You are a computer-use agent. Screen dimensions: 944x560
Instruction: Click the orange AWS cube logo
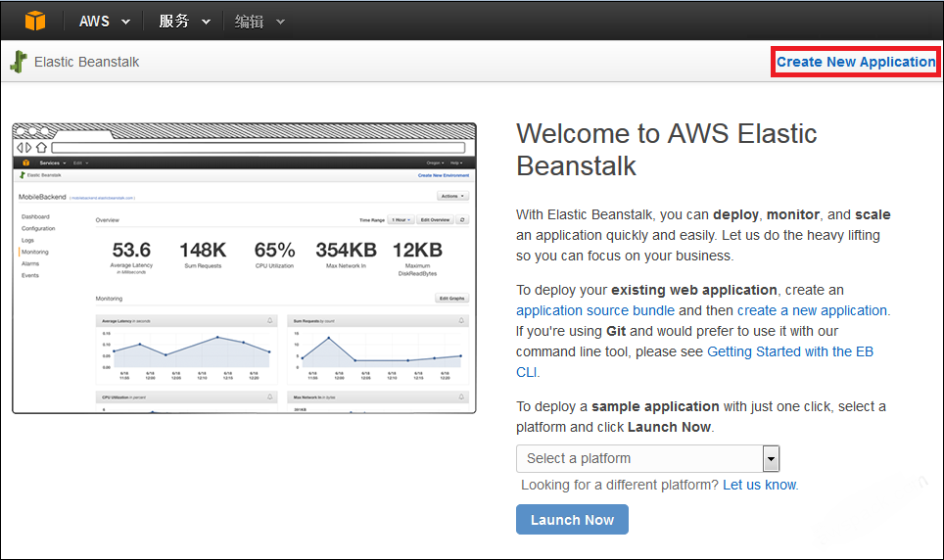[x=35, y=21]
